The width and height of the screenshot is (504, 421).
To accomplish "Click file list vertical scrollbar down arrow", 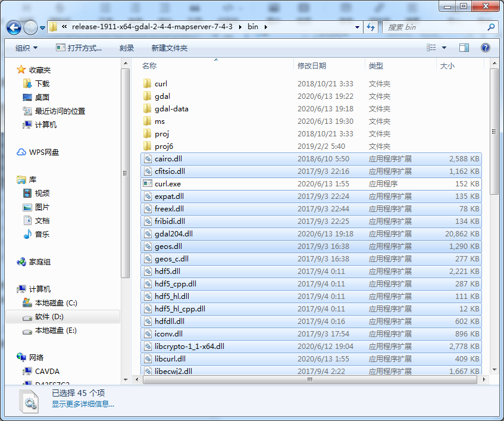I will (494, 370).
